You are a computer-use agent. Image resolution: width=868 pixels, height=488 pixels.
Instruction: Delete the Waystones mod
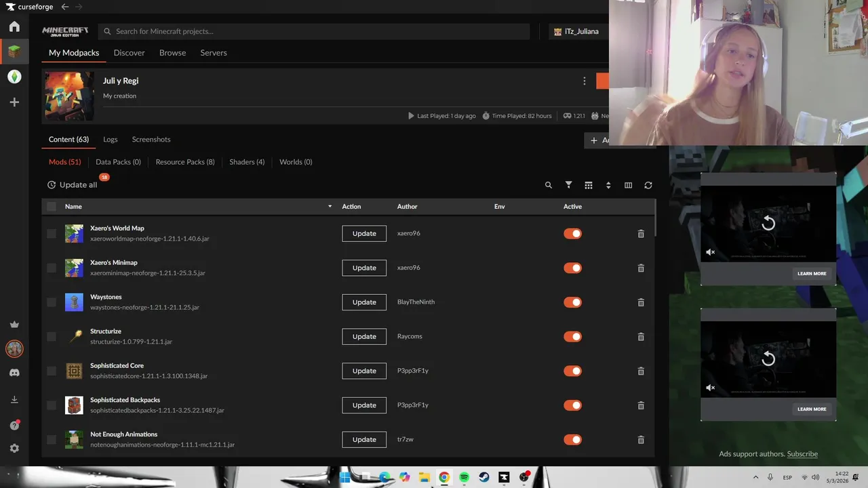(641, 302)
